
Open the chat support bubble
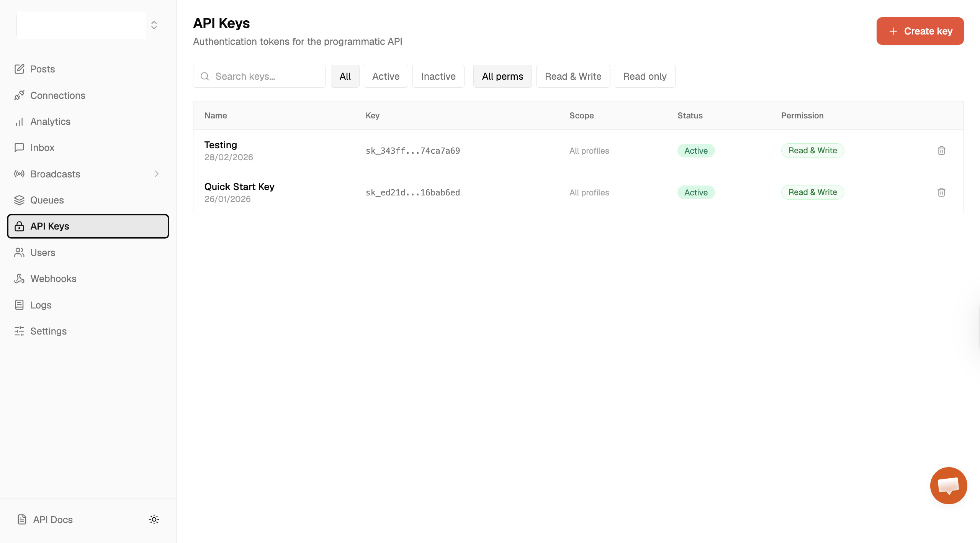pos(948,486)
